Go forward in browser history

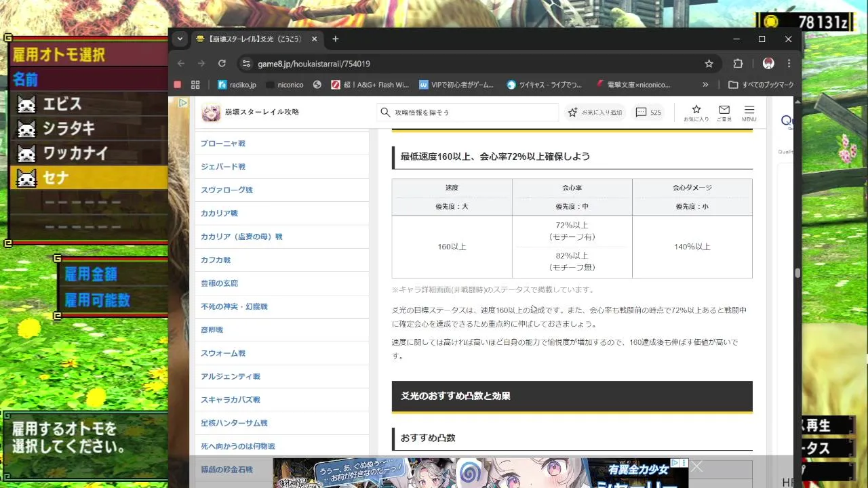click(x=201, y=64)
